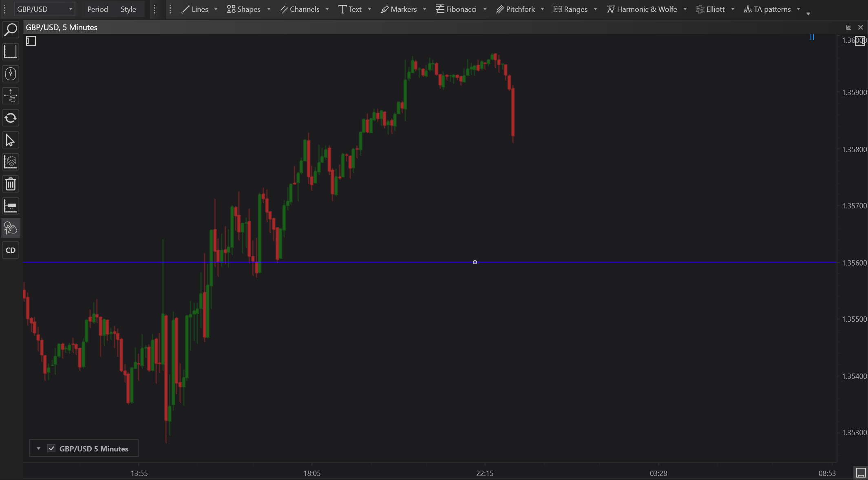The height and width of the screenshot is (480, 868).
Task: Uncheck GBP/USD 5 Minutes legend checkbox
Action: pos(51,449)
